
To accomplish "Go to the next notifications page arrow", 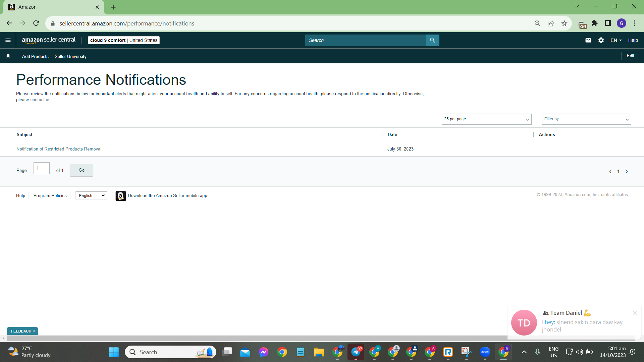I will (627, 171).
